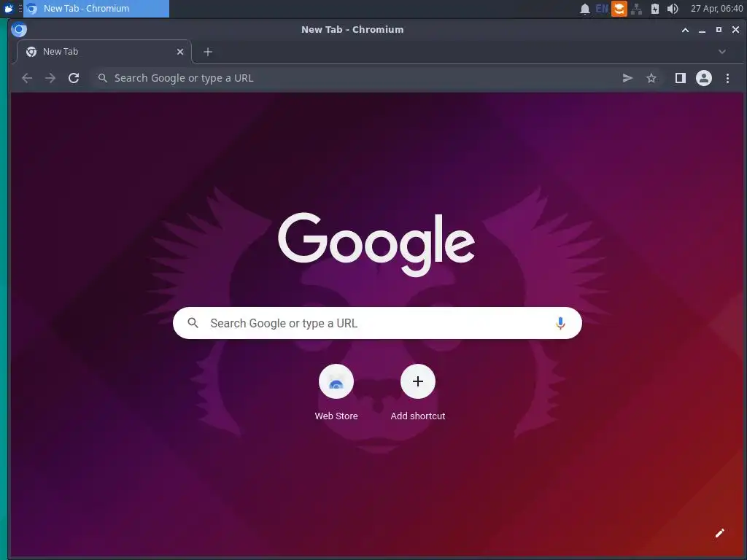Click the orange tray application icon
747x560 pixels.
click(619, 9)
